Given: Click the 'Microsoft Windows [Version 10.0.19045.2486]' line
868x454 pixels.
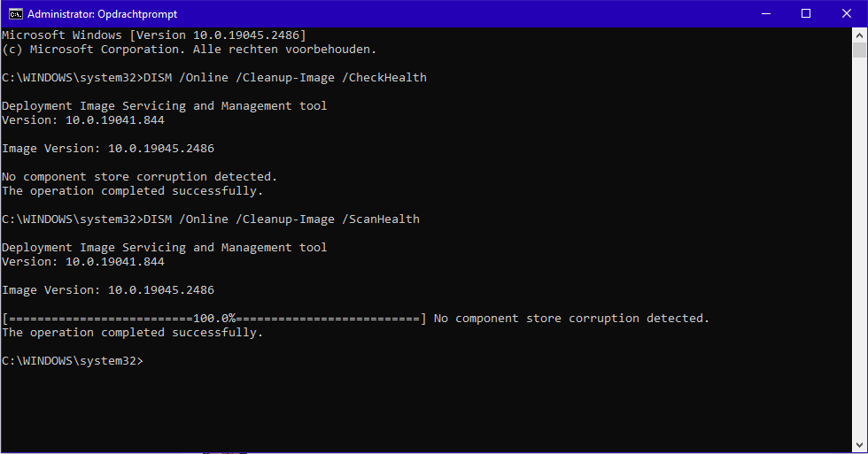Looking at the screenshot, I should (154, 35).
